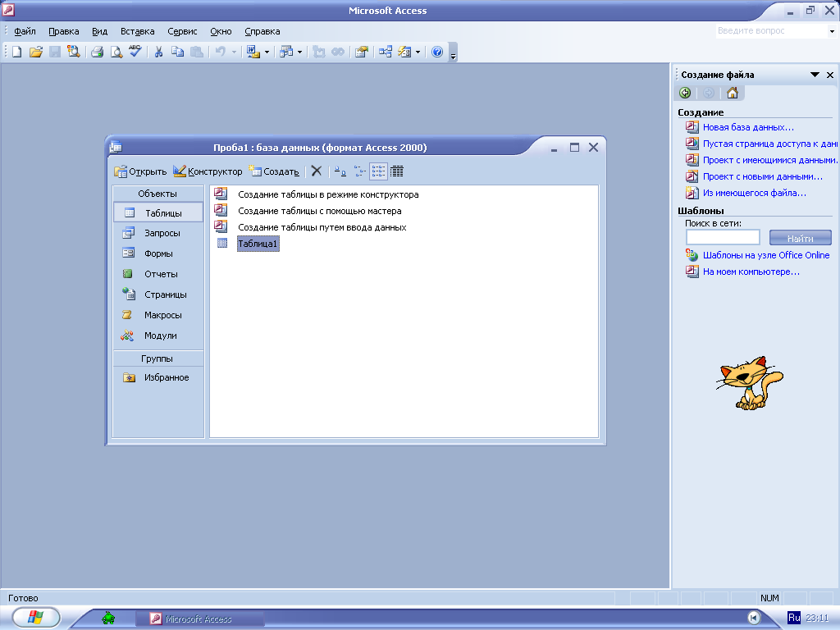Select Страницы in Objects pane
This screenshot has width=840, height=630.
pos(158,294)
